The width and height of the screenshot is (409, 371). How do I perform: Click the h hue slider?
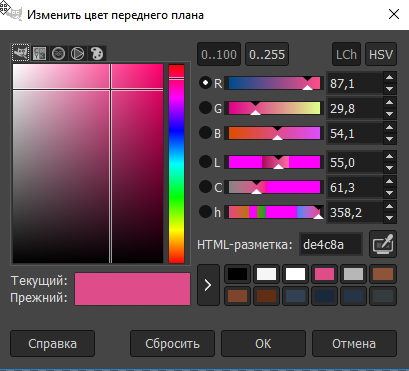pyautogui.click(x=274, y=212)
